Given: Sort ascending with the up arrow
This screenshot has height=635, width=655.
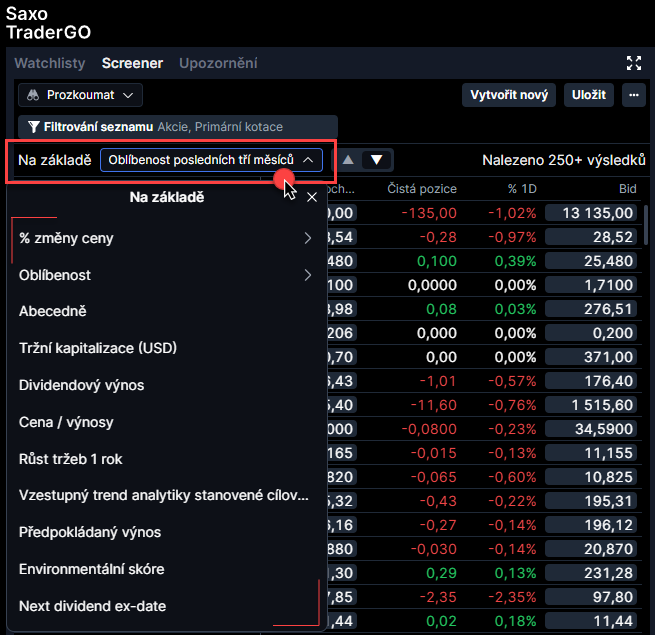Looking at the screenshot, I should click(x=348, y=160).
